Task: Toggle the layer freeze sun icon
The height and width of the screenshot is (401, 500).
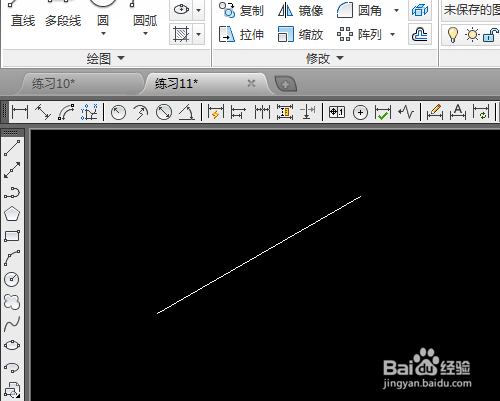Action: click(x=472, y=34)
